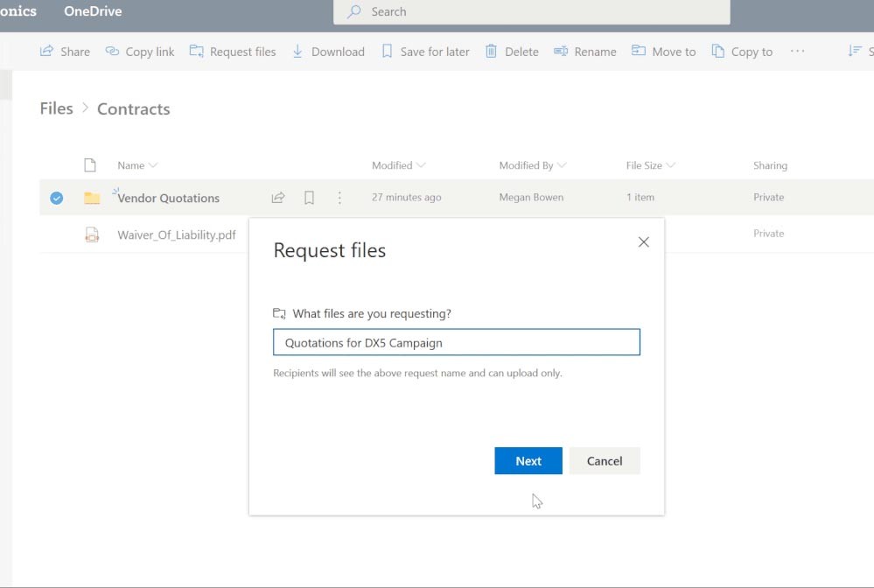
Task: Click the share icon beside Vendor Quotations
Action: coord(277,198)
